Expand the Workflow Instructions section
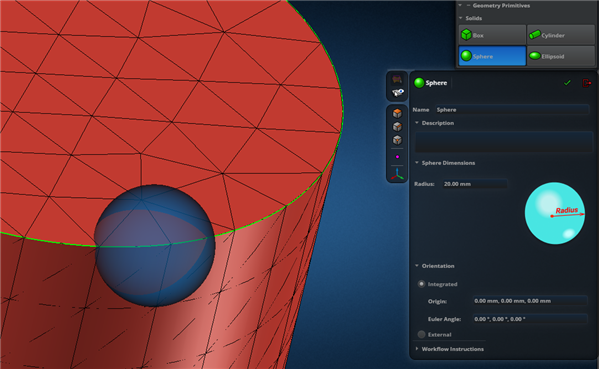This screenshot has height=369, width=599. click(417, 349)
